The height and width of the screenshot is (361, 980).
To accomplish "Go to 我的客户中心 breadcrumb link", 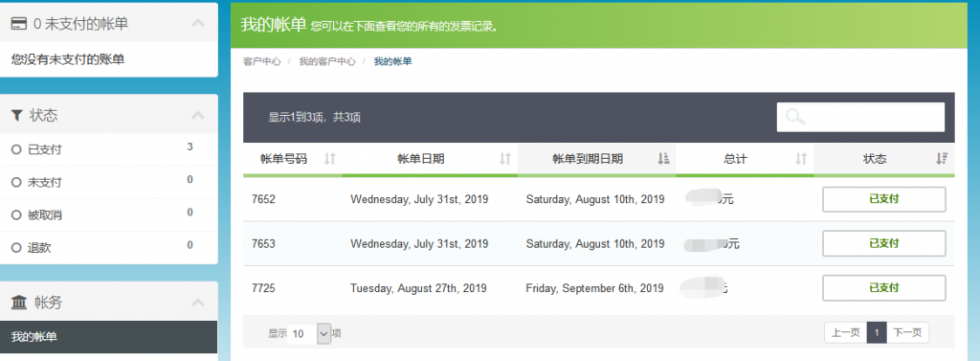I will click(x=327, y=61).
